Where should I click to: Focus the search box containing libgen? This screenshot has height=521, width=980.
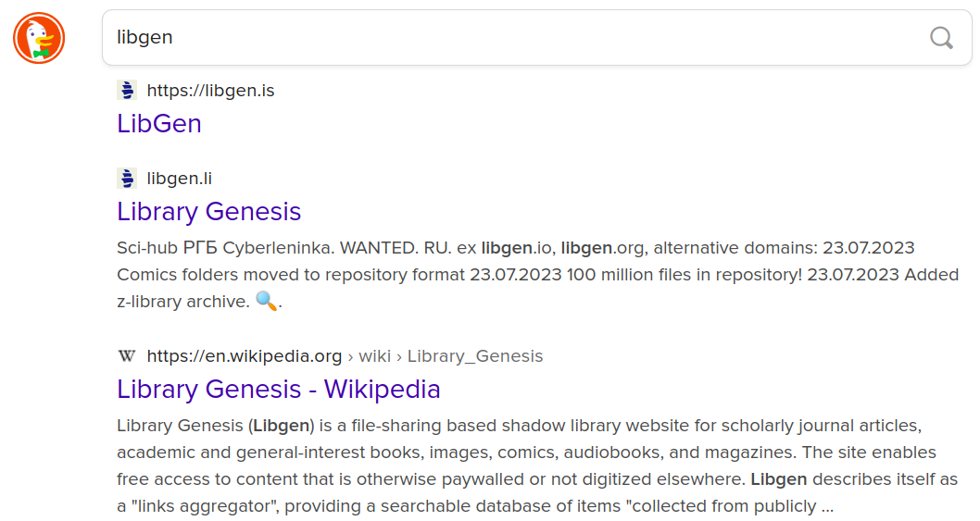pos(509,38)
